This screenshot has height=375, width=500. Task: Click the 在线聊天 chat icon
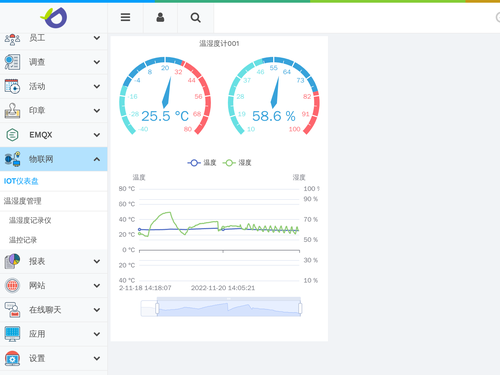click(12, 310)
